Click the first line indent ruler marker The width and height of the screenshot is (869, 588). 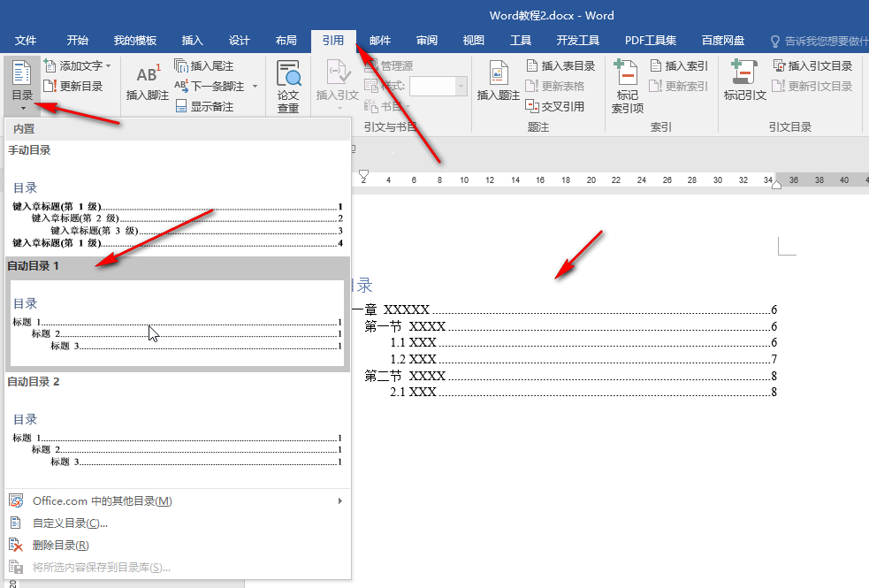point(363,174)
